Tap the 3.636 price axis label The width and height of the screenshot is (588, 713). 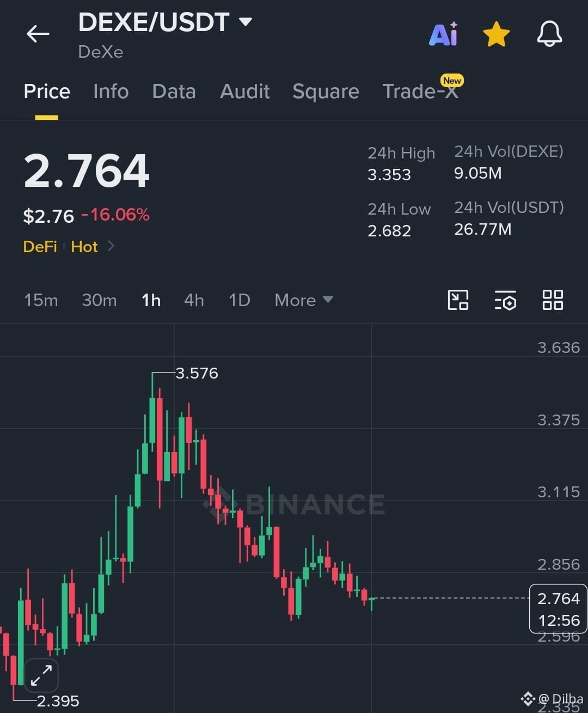[x=559, y=348]
